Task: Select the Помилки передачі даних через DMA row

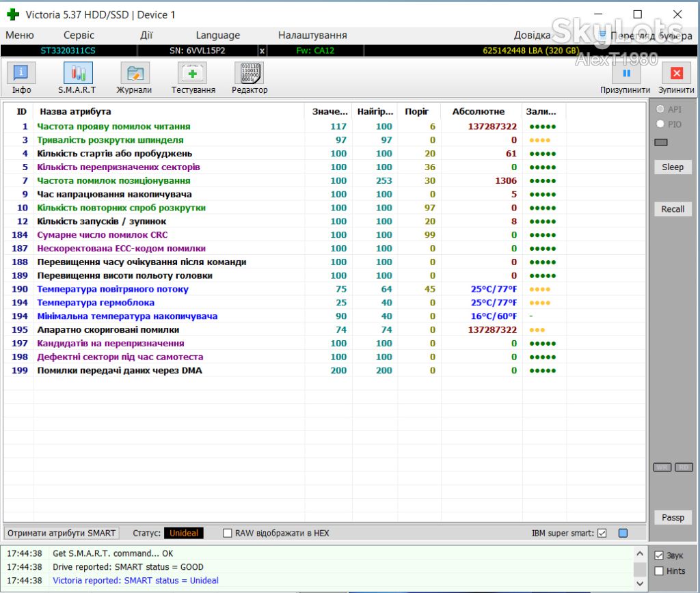Action: tap(325, 370)
